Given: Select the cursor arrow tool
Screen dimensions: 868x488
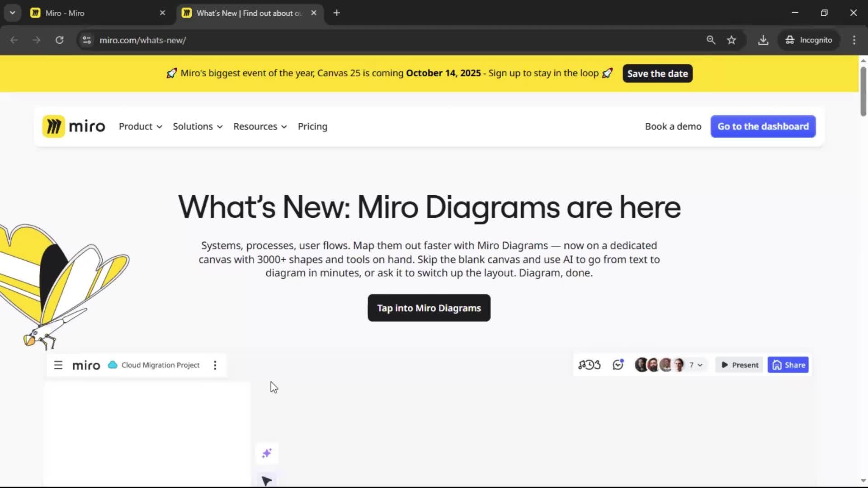Looking at the screenshot, I should [x=267, y=481].
